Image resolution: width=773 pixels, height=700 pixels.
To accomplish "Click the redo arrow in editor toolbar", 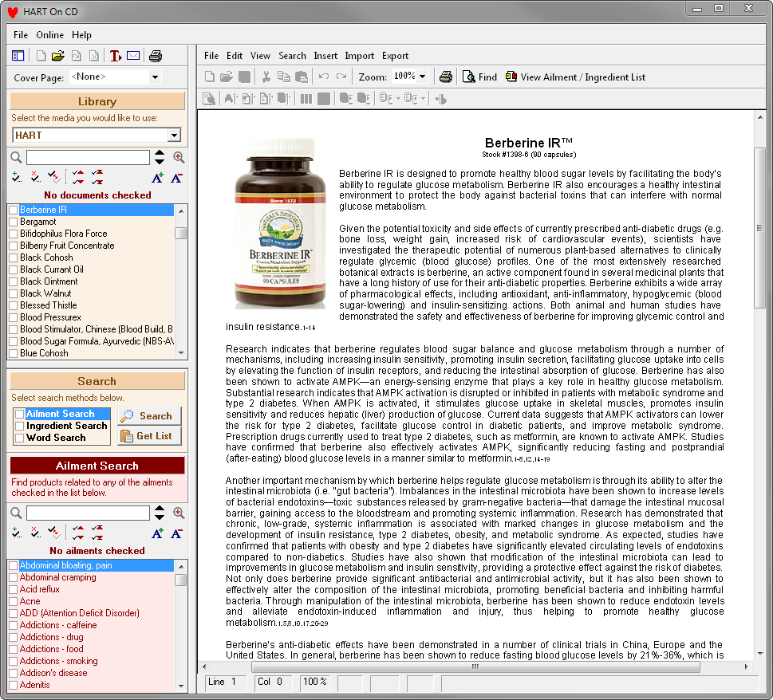I will click(x=341, y=77).
